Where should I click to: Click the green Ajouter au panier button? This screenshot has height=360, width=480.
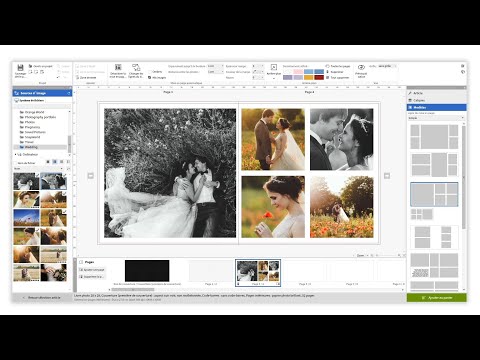436,298
